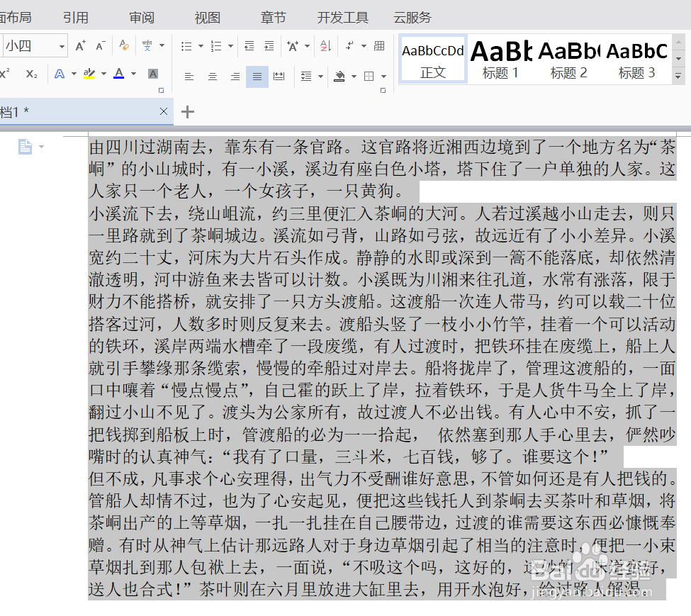Open the 引用 ribbon tab
Image resolution: width=691 pixels, height=616 pixels.
click(76, 18)
